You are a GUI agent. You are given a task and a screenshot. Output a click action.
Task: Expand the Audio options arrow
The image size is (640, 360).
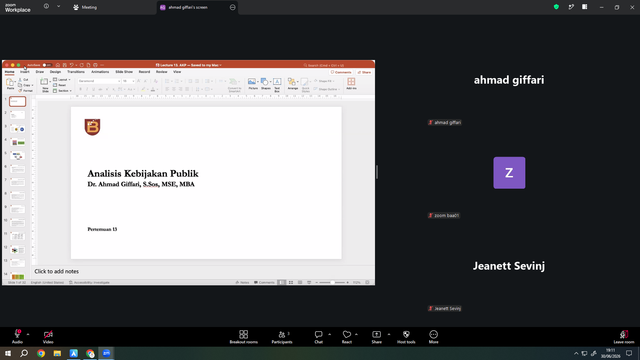click(28, 334)
